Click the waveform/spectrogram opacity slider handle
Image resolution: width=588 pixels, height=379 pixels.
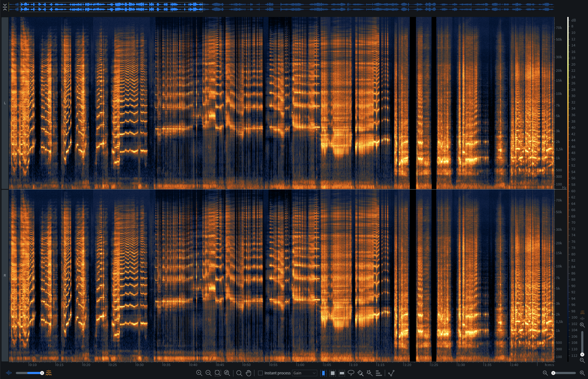[x=42, y=373]
